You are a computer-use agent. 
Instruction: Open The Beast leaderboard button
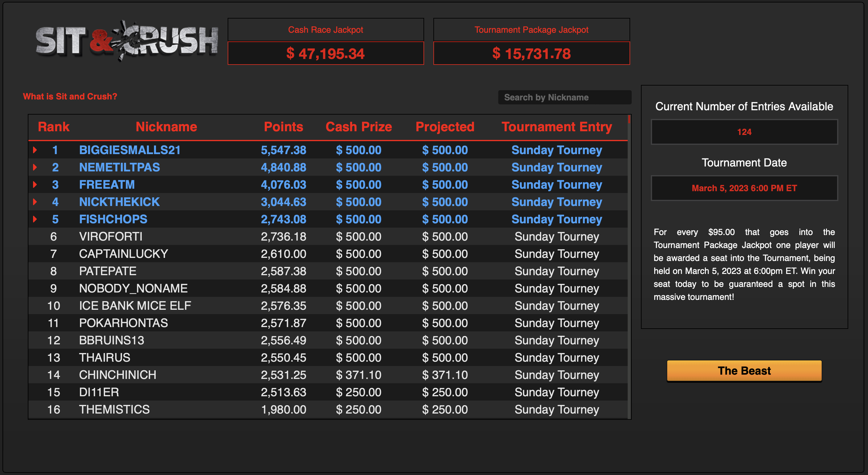(744, 371)
